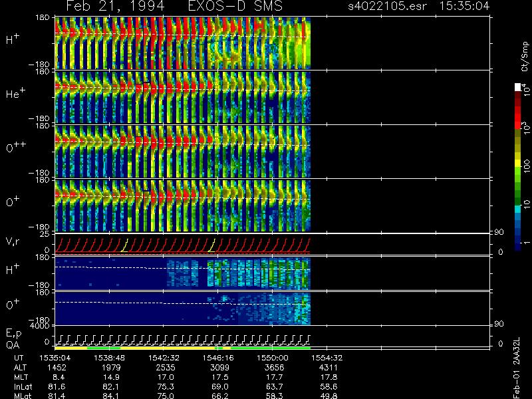Image resolution: width=532 pixels, height=399 pixels.
Task: Click the 'Feb 21, 1994' date title
Action: pos(115,6)
